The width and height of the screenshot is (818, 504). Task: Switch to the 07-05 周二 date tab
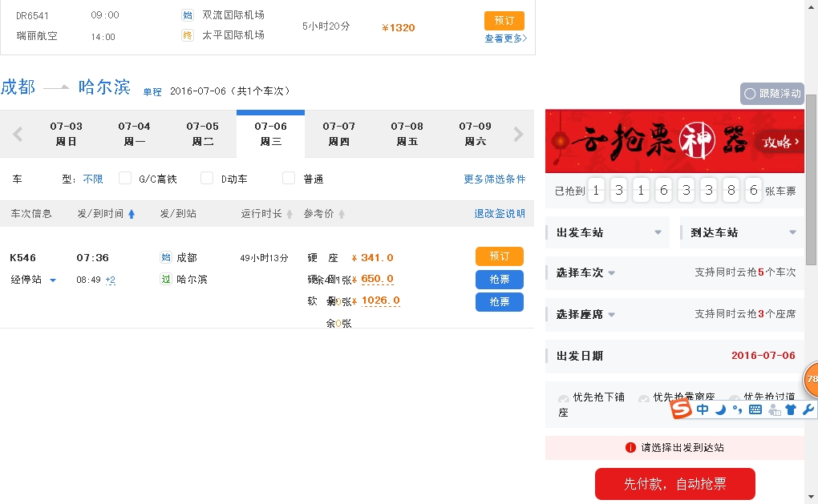(x=202, y=134)
